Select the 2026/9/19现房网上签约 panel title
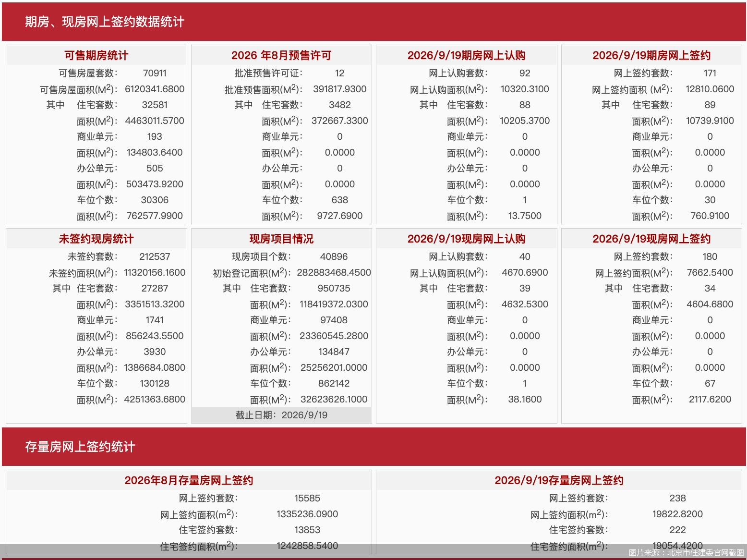The image size is (747, 560). [651, 239]
